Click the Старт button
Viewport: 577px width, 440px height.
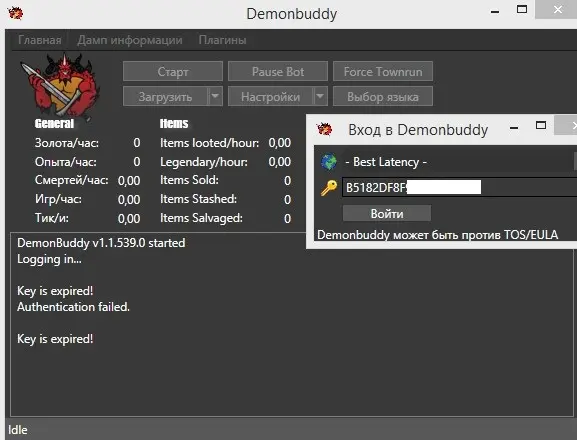(173, 71)
